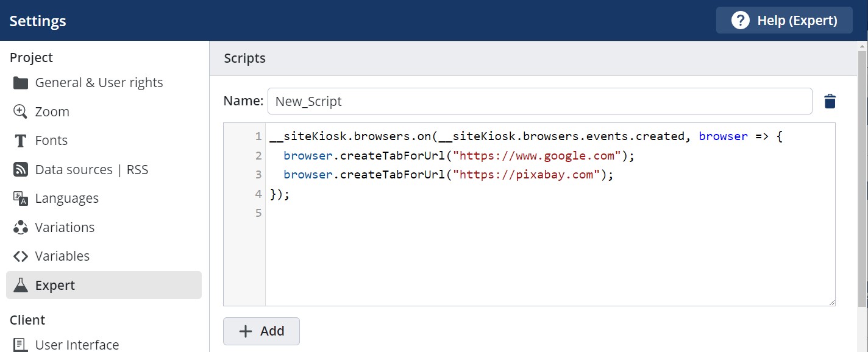Click the plus icon on the Add button
This screenshot has width=868, height=352.
[x=245, y=331]
